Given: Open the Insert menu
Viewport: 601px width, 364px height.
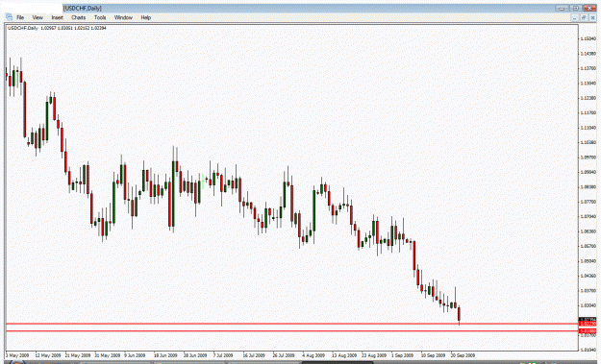Looking at the screenshot, I should pyautogui.click(x=57, y=17).
